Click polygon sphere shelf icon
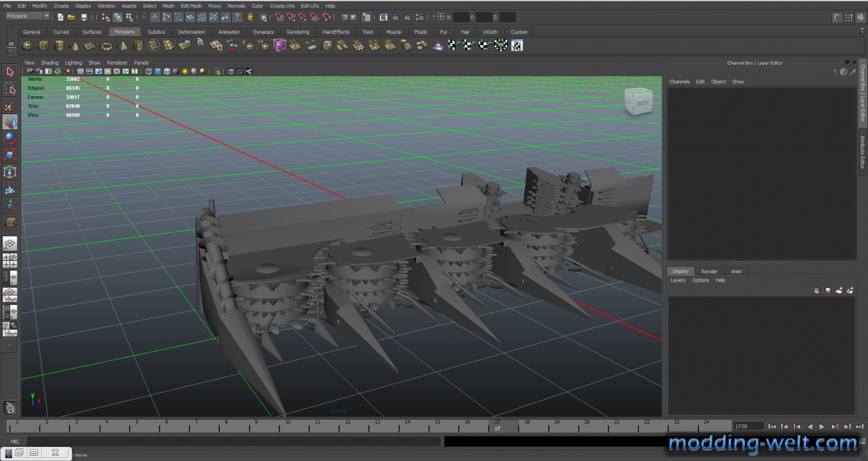Screen dimensions: 868x461 pyautogui.click(x=27, y=45)
